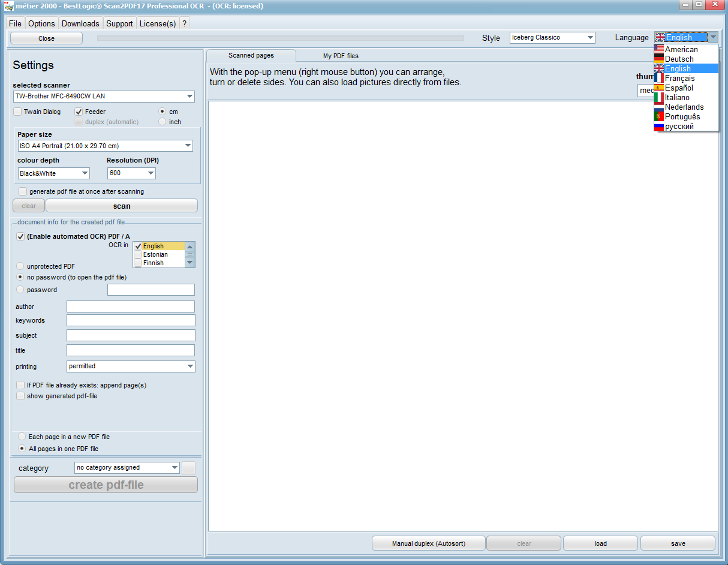Click the Manual duplex (Autosort) button
This screenshot has height=565, width=728.
428,543
